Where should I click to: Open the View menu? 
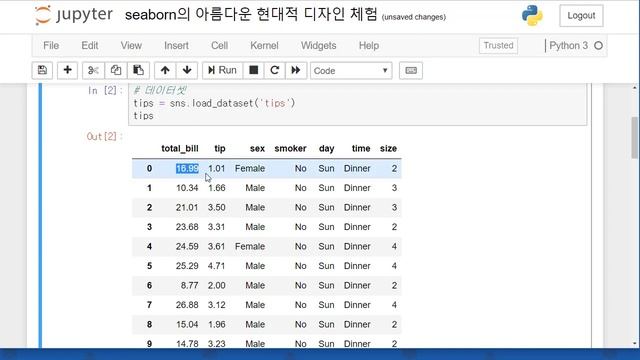coord(131,45)
